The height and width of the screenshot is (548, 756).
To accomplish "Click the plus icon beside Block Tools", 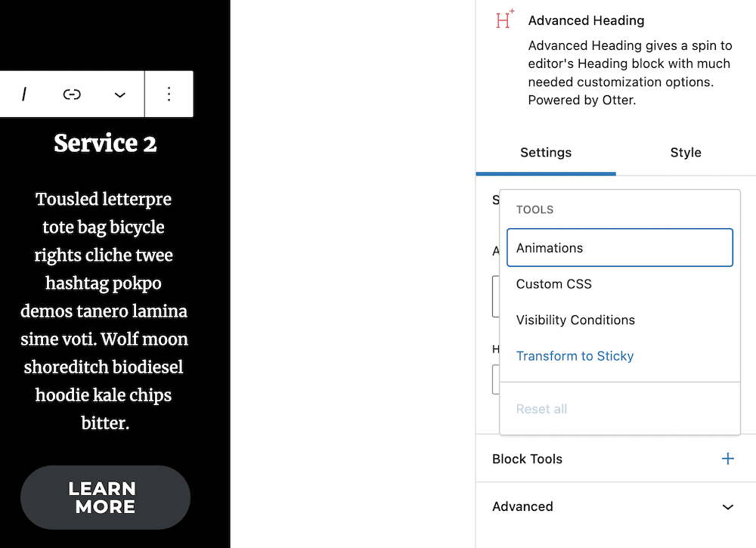I will (x=727, y=458).
